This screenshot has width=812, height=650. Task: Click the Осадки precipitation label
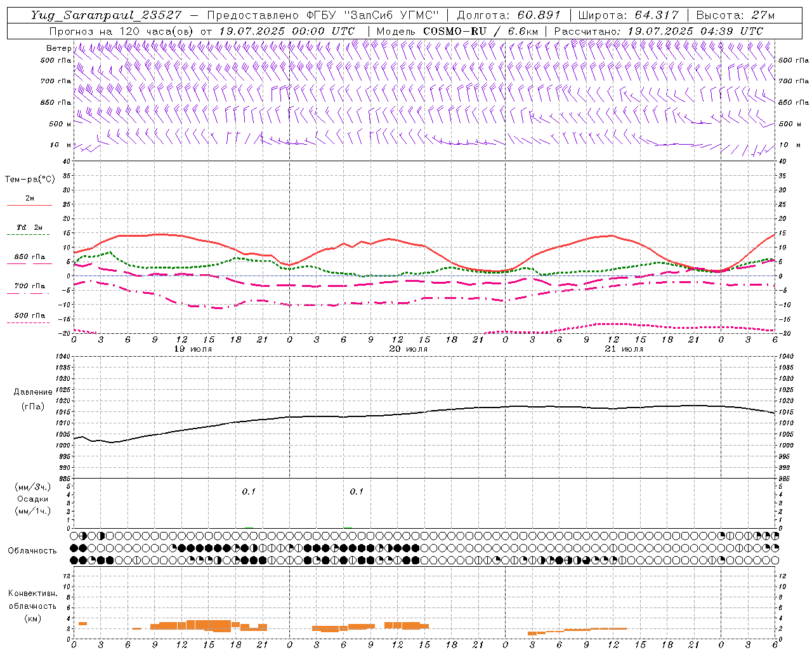point(33,499)
